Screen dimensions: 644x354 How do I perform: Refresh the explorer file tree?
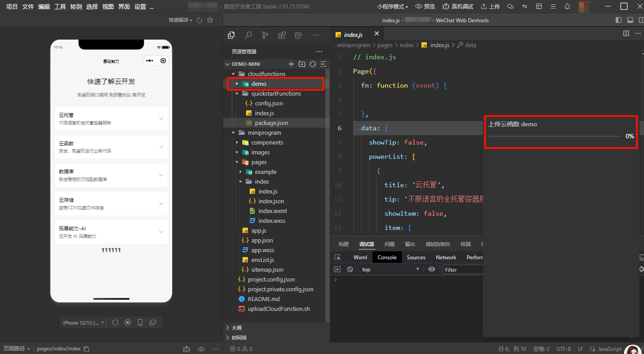[312, 64]
